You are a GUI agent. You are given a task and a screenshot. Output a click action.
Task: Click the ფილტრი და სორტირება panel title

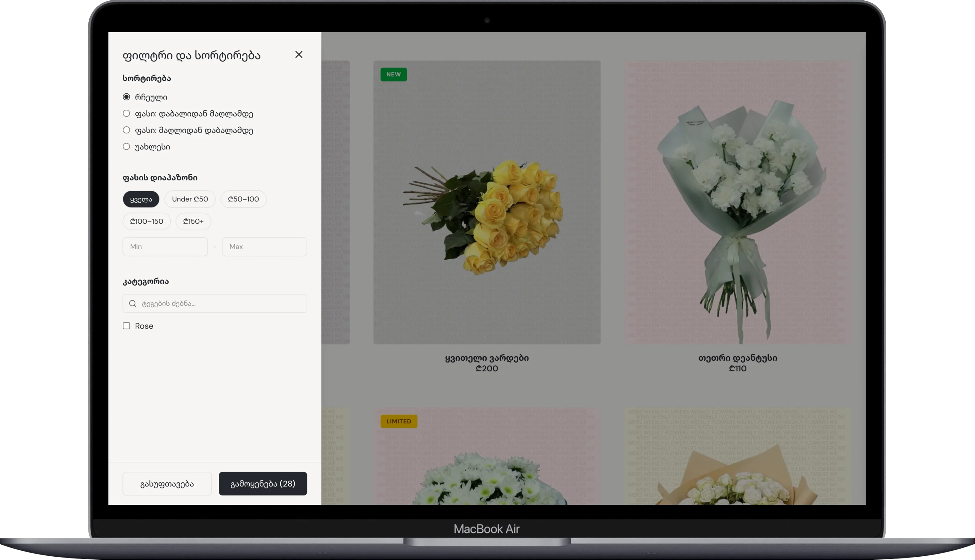coord(191,55)
